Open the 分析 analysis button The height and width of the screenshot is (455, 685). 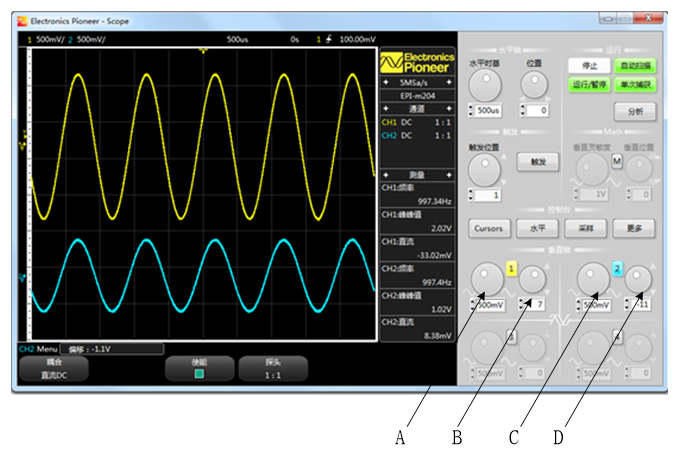coord(635,112)
